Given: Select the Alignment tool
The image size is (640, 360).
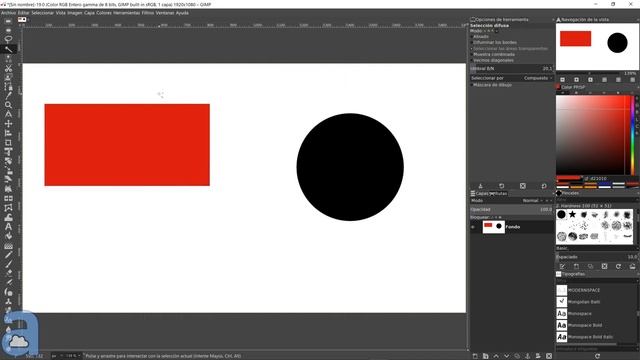Looking at the screenshot, I should coord(8,133).
